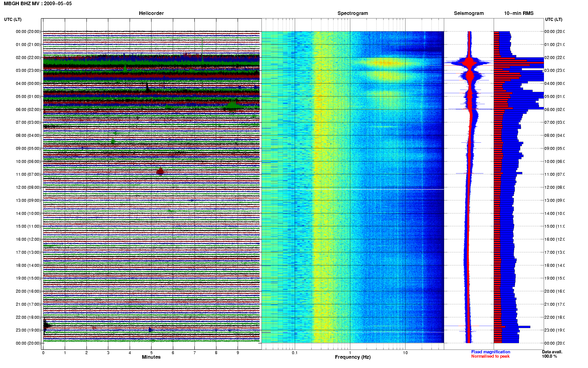Click the left '20:00 (16:00)' time label

tap(28, 291)
